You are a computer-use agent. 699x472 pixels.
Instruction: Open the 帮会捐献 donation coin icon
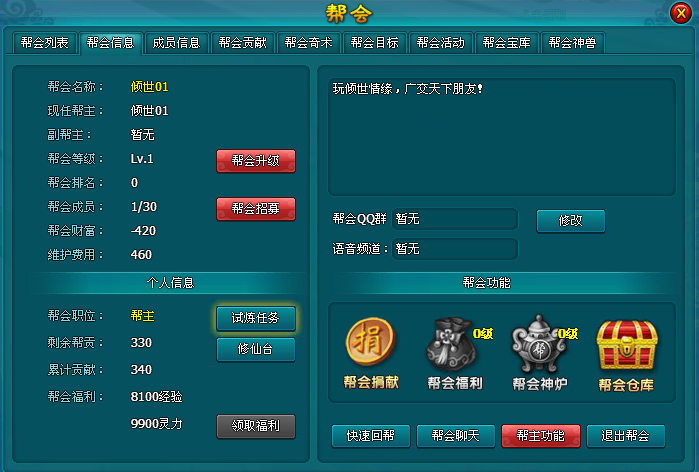click(x=370, y=342)
